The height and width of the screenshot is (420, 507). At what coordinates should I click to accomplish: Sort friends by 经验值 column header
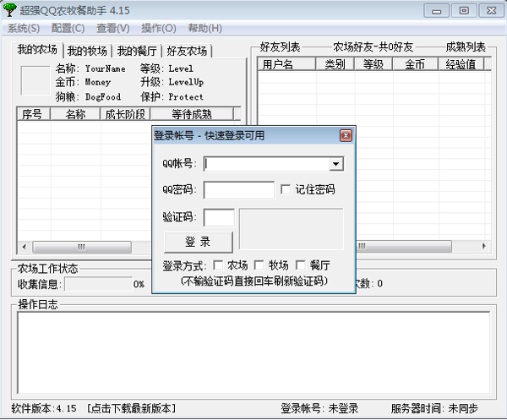461,64
